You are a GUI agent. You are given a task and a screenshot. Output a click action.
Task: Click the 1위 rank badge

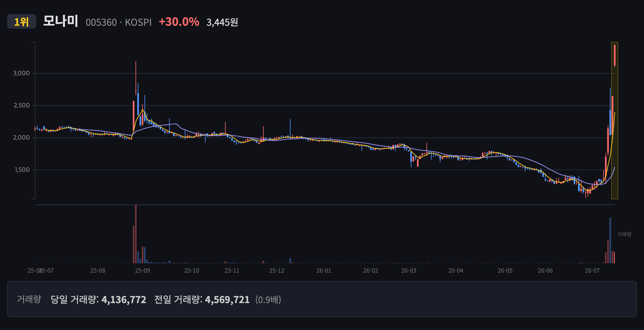[x=22, y=22]
